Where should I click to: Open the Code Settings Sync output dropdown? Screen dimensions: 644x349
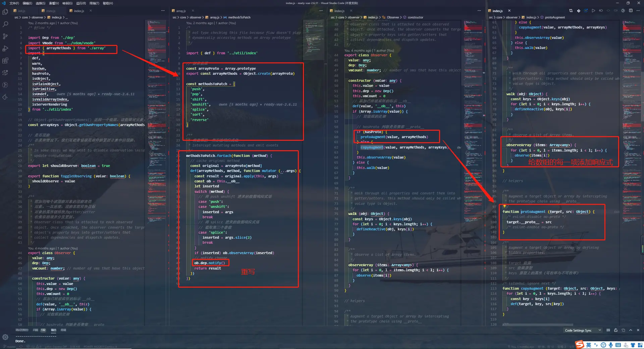583,330
